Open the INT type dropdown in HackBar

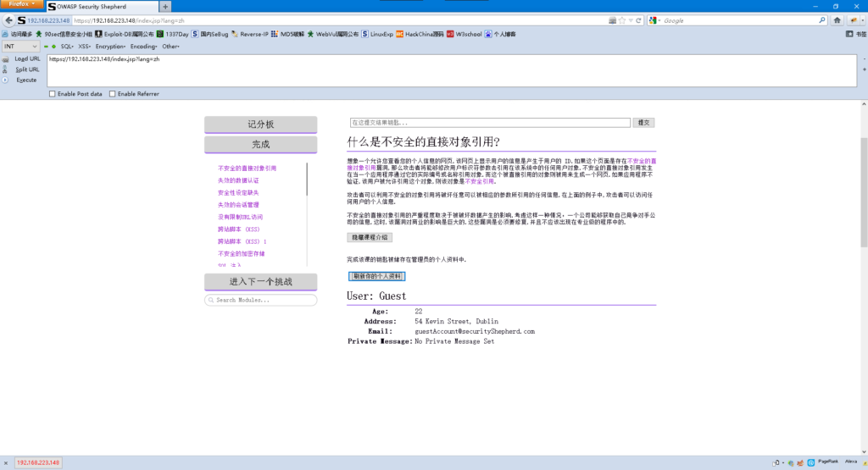coord(20,47)
